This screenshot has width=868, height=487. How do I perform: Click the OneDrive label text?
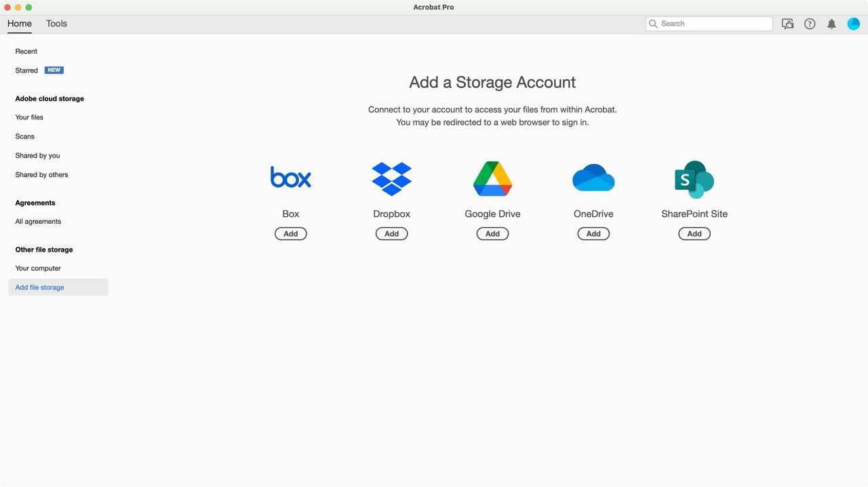pyautogui.click(x=593, y=214)
